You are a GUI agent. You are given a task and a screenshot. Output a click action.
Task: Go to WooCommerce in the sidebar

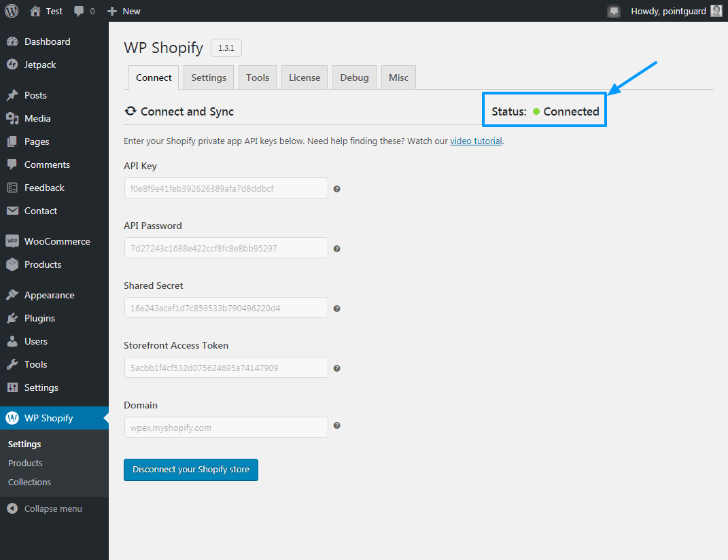[x=57, y=241]
